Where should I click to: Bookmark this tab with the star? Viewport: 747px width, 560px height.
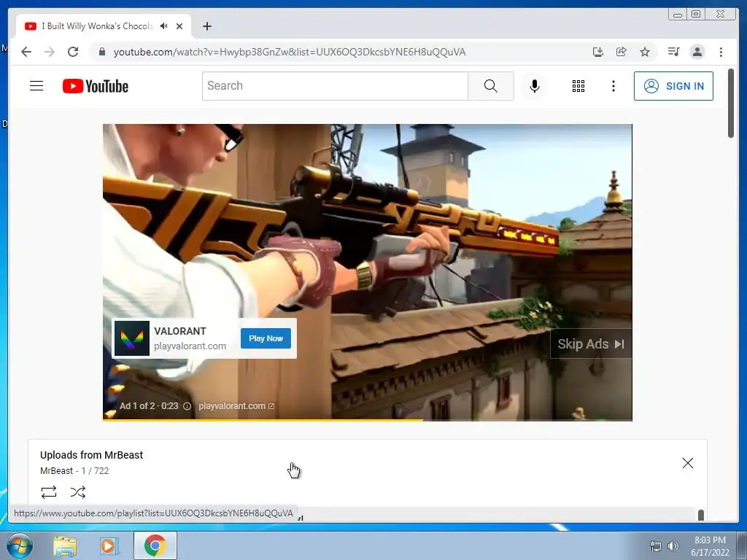click(x=645, y=52)
